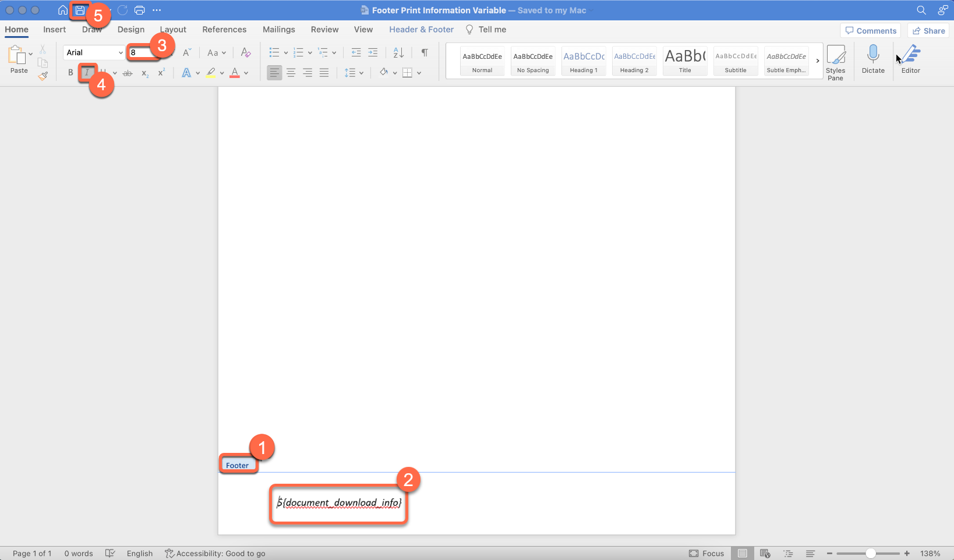Image resolution: width=954 pixels, height=560 pixels.
Task: Click the Comments button
Action: coord(870,31)
